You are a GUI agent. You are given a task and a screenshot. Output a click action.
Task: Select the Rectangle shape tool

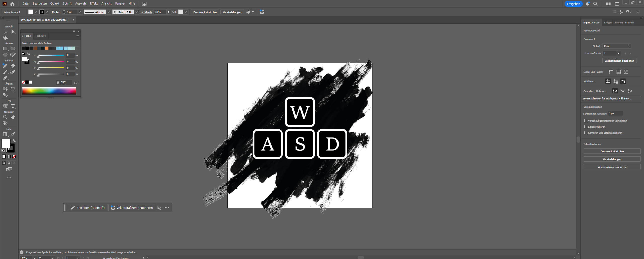tap(5, 49)
